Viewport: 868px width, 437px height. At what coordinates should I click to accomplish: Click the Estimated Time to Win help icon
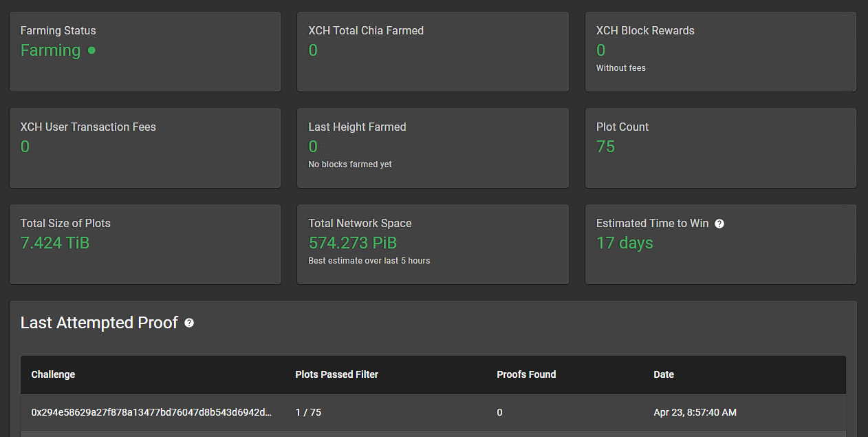coord(719,224)
